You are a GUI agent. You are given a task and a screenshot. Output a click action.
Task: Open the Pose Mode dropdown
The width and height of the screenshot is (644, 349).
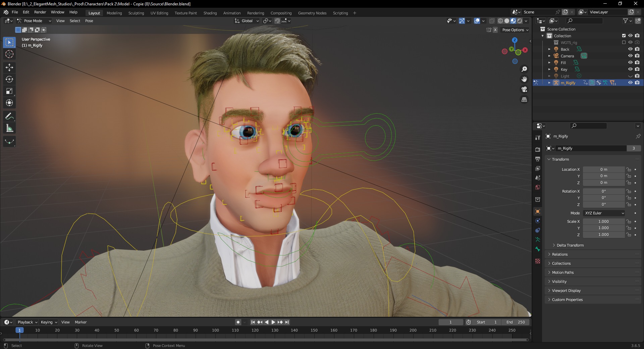pyautogui.click(x=35, y=21)
